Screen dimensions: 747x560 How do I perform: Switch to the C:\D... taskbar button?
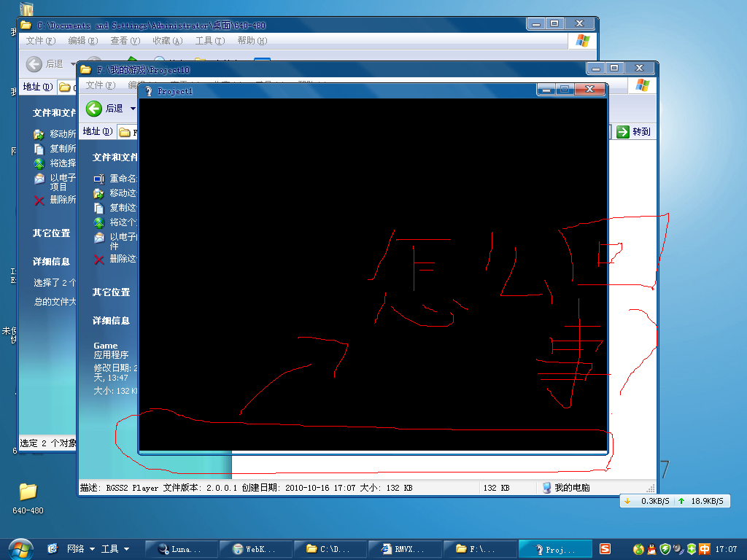click(x=330, y=549)
